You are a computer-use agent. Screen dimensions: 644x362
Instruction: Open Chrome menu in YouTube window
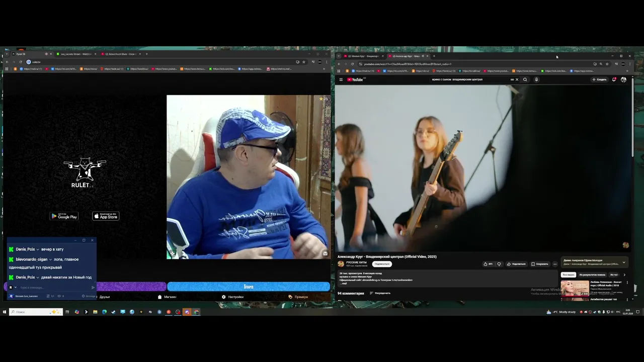[629, 64]
